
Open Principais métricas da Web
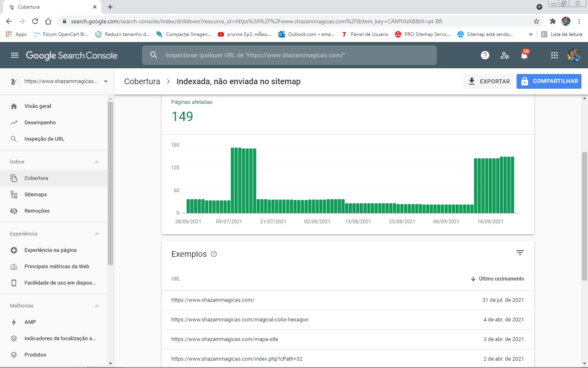click(53, 267)
